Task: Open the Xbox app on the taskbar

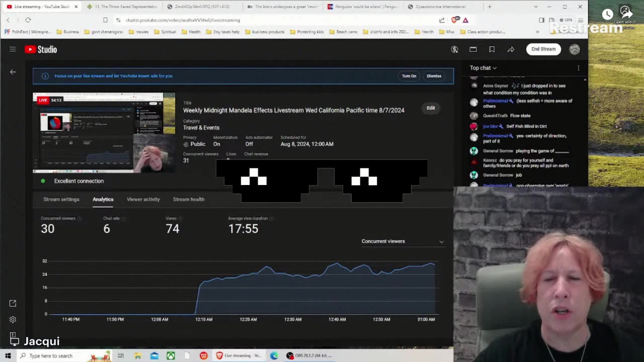Action: point(171,355)
